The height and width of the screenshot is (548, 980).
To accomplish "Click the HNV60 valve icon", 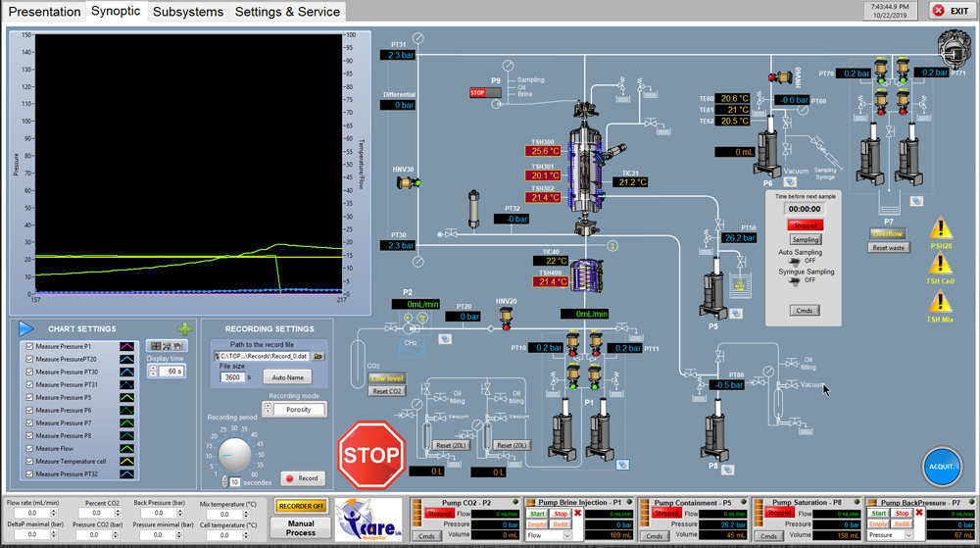I will pos(779,76).
